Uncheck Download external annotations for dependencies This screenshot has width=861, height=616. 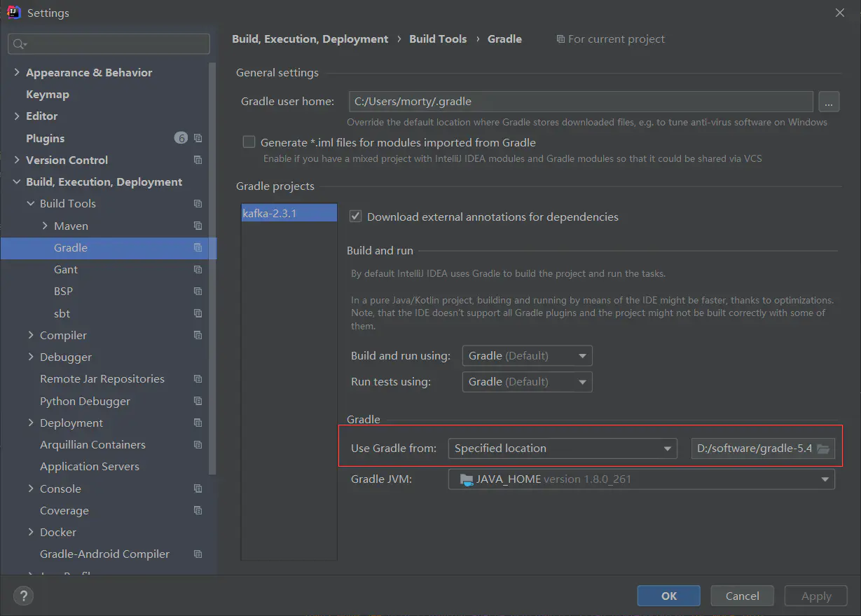(355, 217)
